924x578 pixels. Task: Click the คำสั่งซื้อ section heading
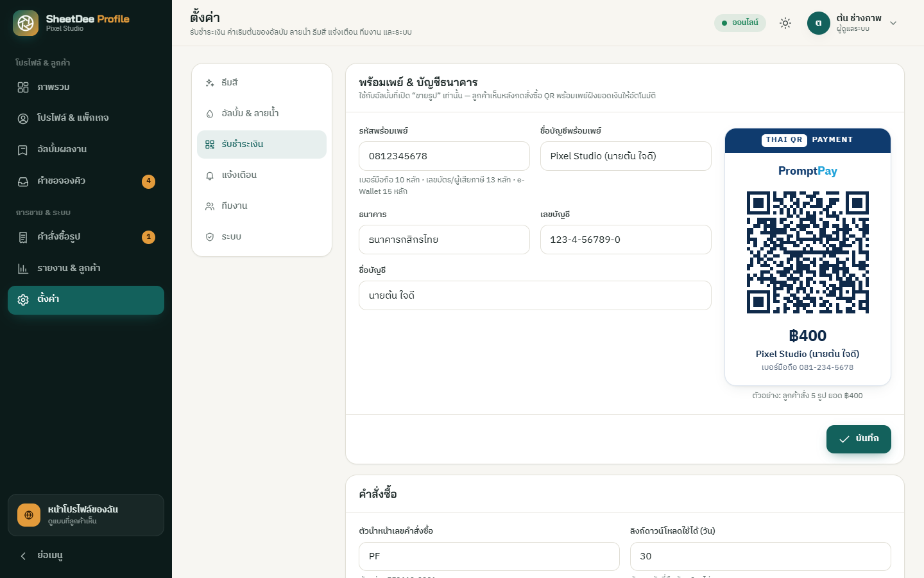(378, 494)
